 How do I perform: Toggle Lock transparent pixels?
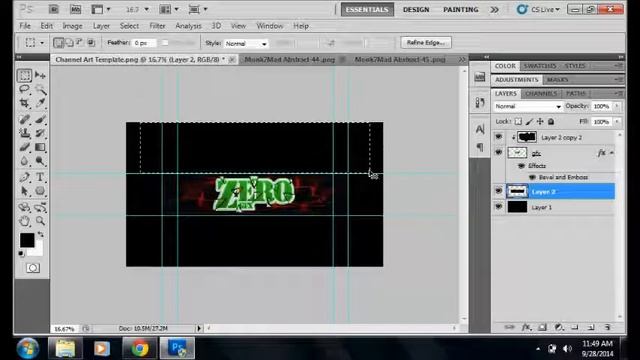point(518,122)
